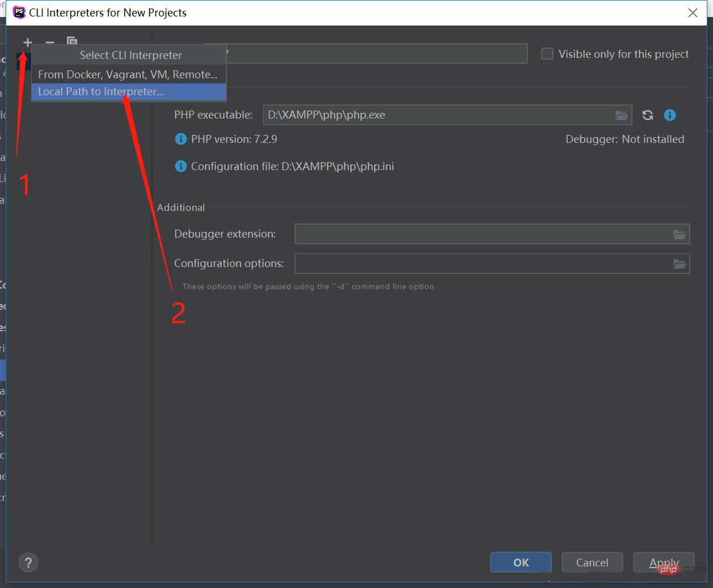Click the PHP executable: label
Screen dimensions: 713x588
[213, 115]
